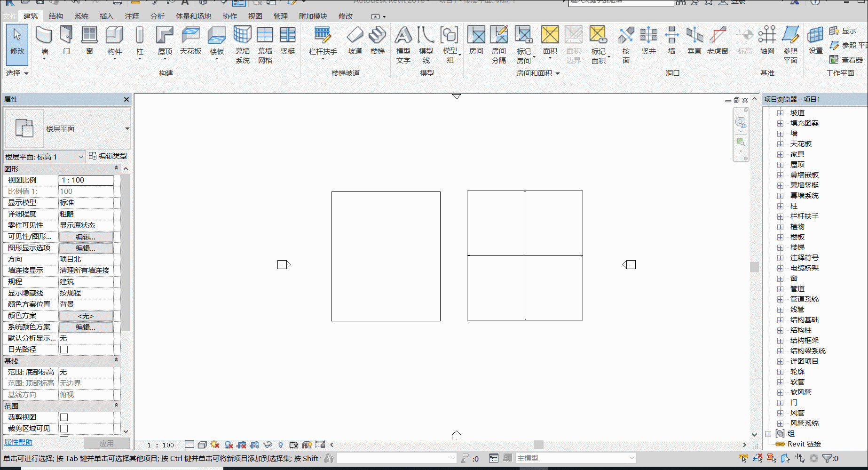The width and height of the screenshot is (868, 470).
Task: Pick the 天花板 (Ceiling) tool
Action: 190,40
